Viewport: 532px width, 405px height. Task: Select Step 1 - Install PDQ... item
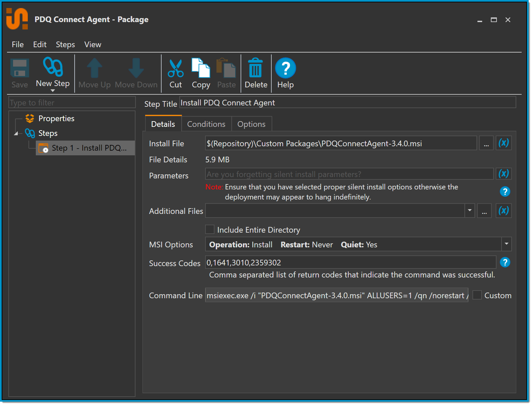[x=85, y=148]
